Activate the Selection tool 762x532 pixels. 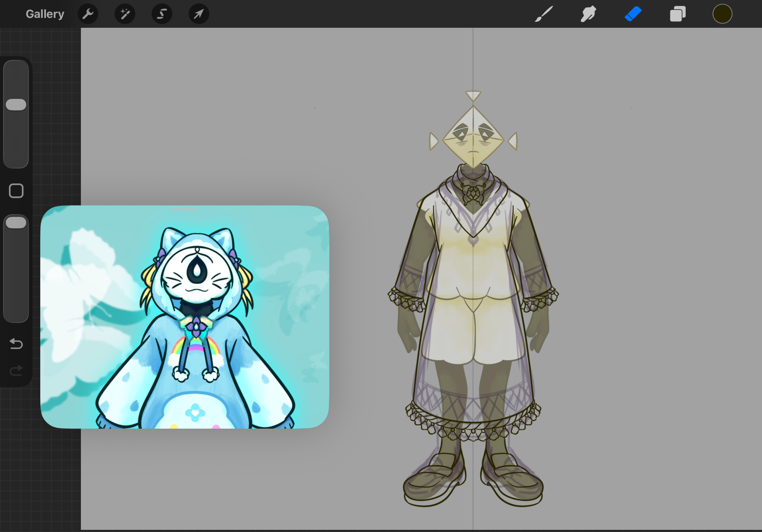pos(162,14)
